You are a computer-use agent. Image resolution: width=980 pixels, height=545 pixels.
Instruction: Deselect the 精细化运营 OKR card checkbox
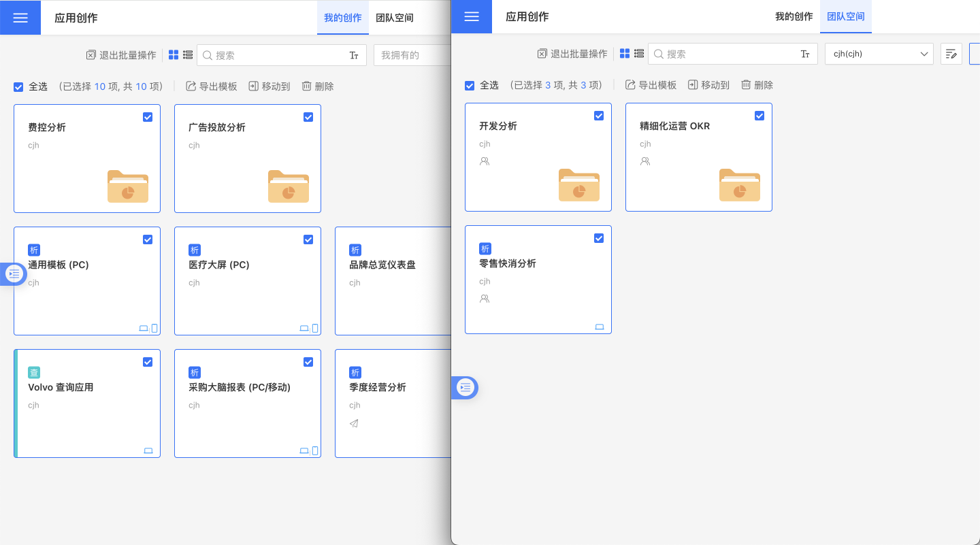coord(759,116)
